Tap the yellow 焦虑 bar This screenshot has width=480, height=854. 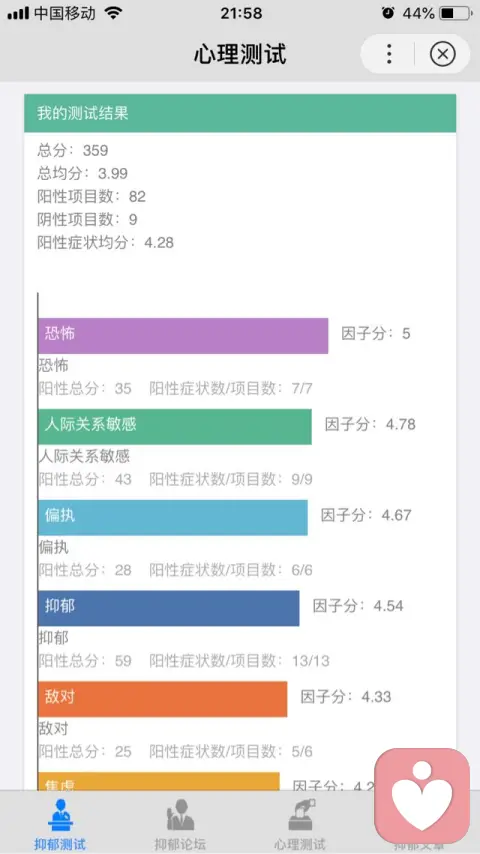[159, 782]
